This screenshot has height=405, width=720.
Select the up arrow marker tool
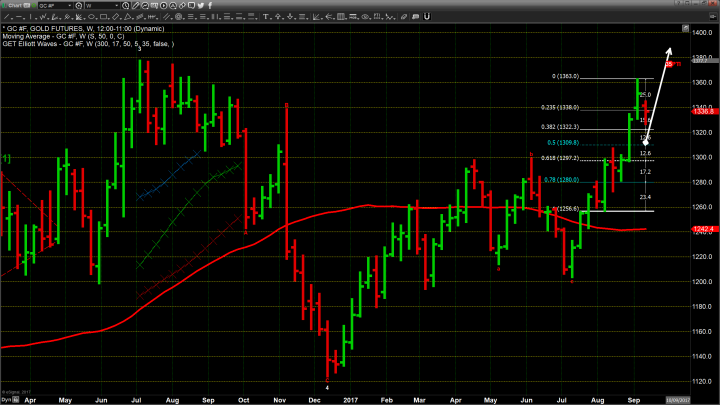(278, 17)
